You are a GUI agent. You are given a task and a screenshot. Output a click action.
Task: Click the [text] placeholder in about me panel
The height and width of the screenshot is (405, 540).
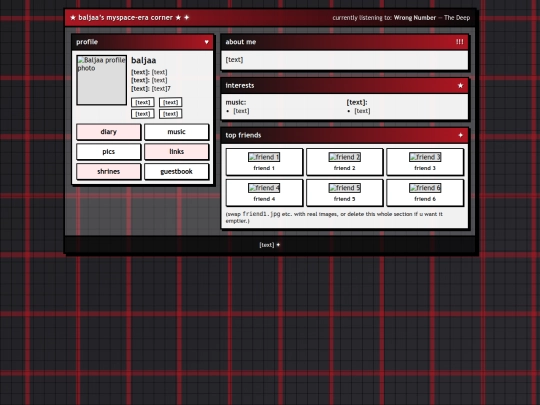[234, 60]
